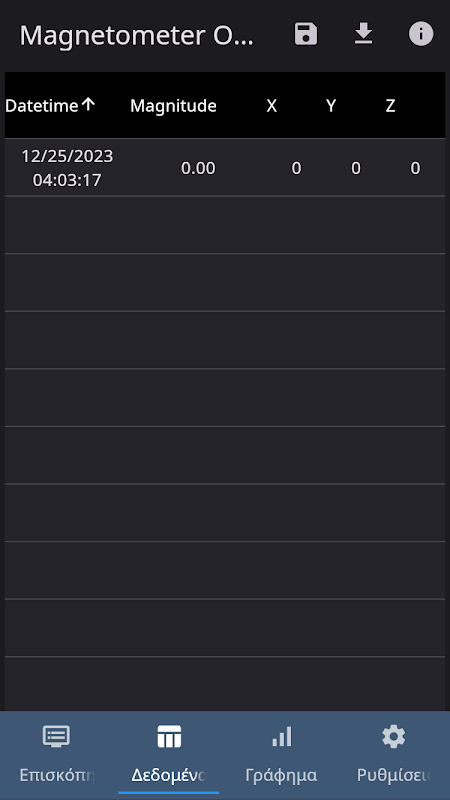Click the 0.00 magnitude cell
Screen dimensions: 450x800
click(x=198, y=168)
